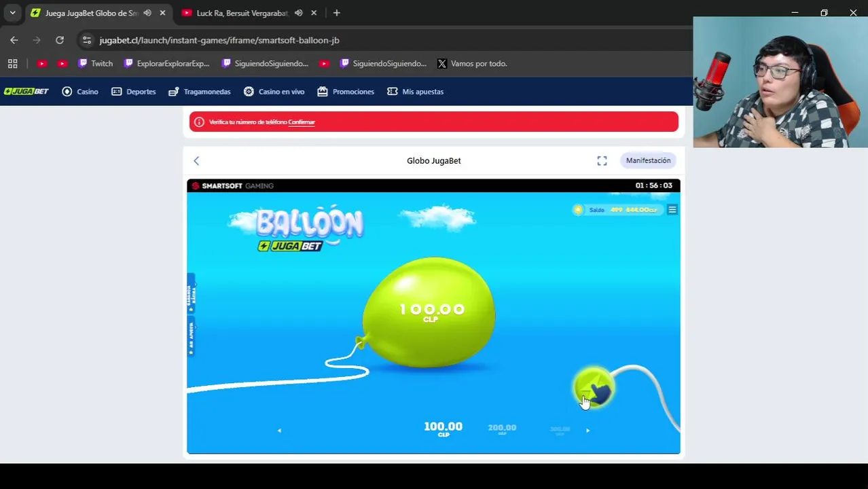
Task: Open the apps grid in the bookmarks bar
Action: click(12, 64)
